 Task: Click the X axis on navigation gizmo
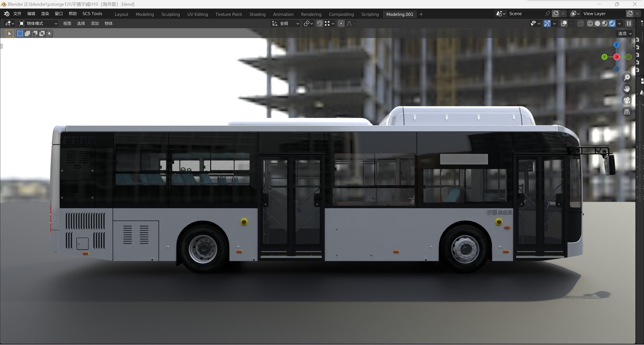pos(617,57)
